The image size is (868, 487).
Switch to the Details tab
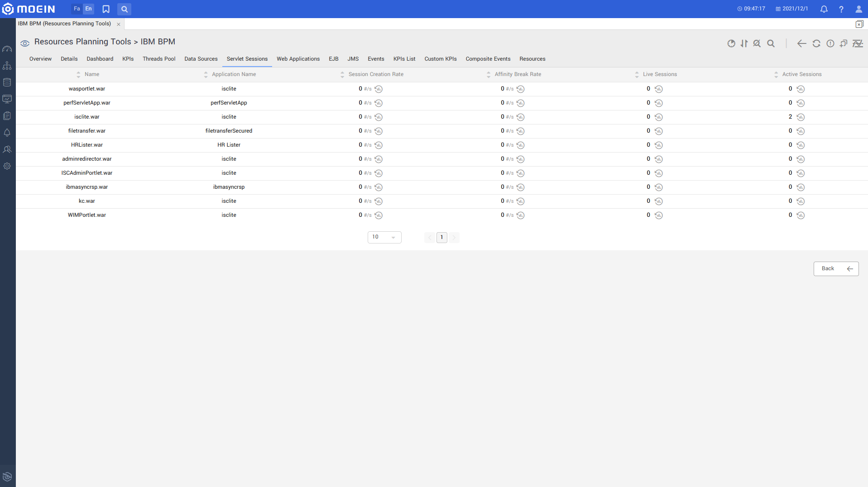tap(69, 59)
